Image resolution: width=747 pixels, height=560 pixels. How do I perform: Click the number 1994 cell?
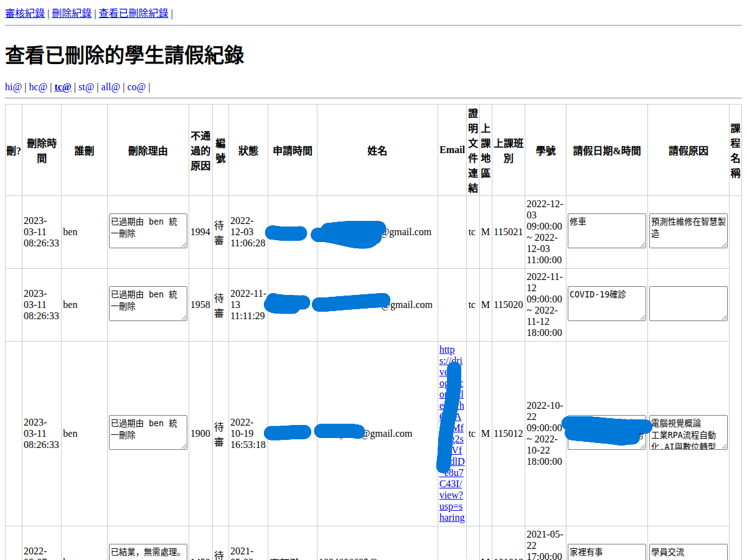point(200,232)
